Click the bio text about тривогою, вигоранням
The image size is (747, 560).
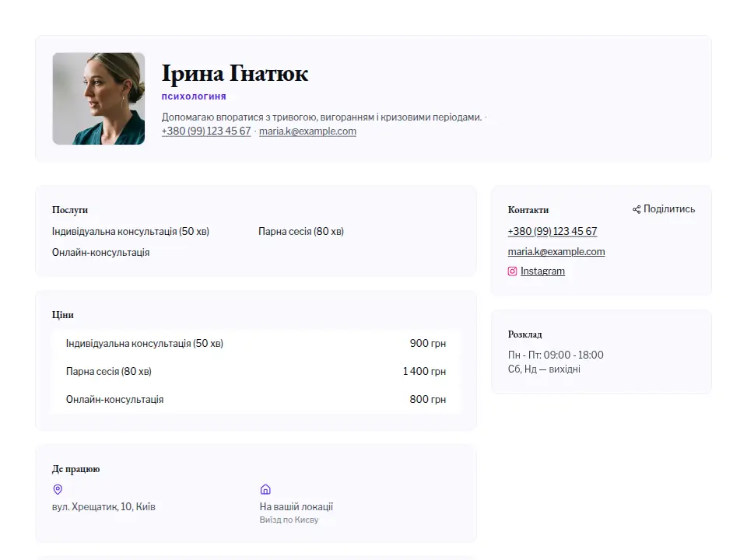tap(321, 117)
